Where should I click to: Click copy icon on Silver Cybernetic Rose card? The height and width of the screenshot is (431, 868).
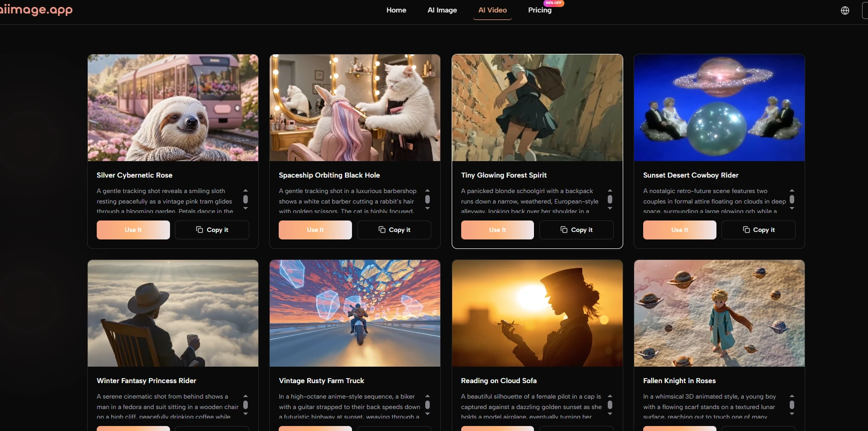tap(199, 230)
